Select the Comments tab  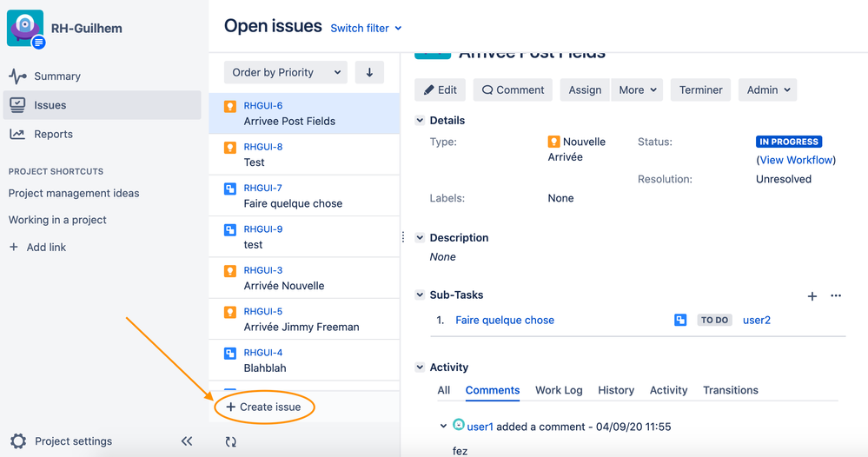pos(492,390)
